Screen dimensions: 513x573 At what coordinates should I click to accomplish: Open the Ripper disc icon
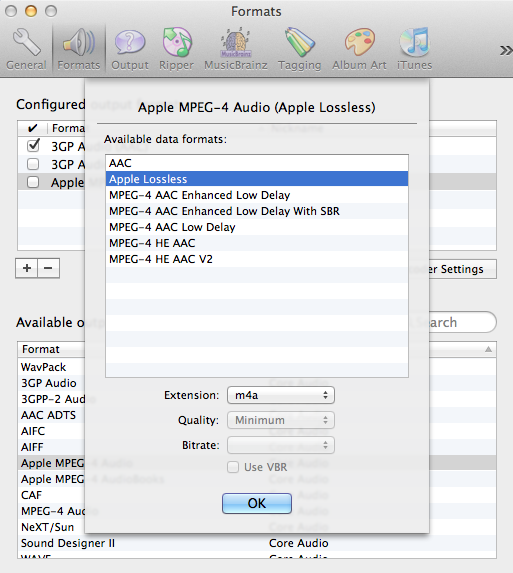pyautogui.click(x=177, y=42)
